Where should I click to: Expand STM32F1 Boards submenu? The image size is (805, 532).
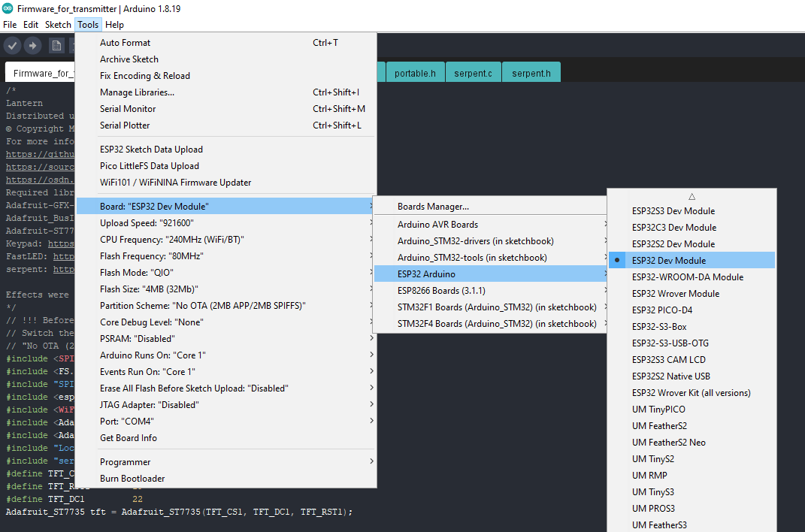pos(490,307)
